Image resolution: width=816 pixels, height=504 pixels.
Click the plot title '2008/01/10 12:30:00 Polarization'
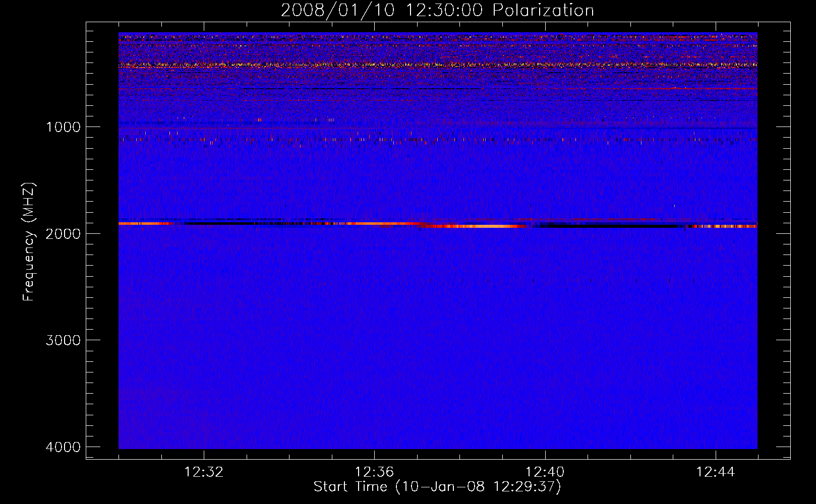coord(437,10)
